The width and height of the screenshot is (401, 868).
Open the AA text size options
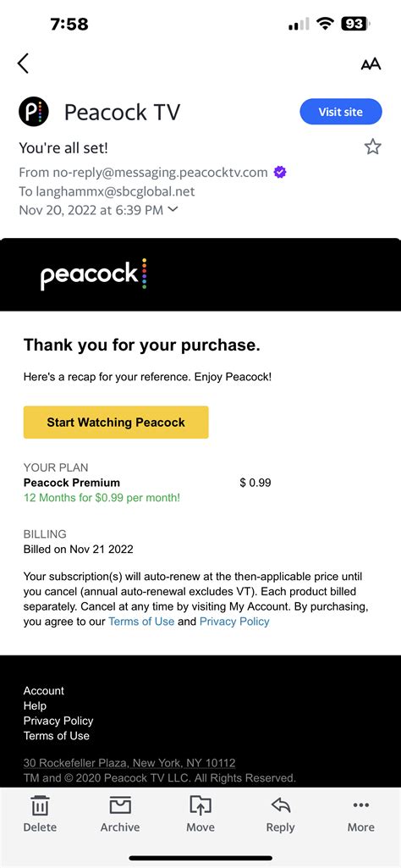371,64
